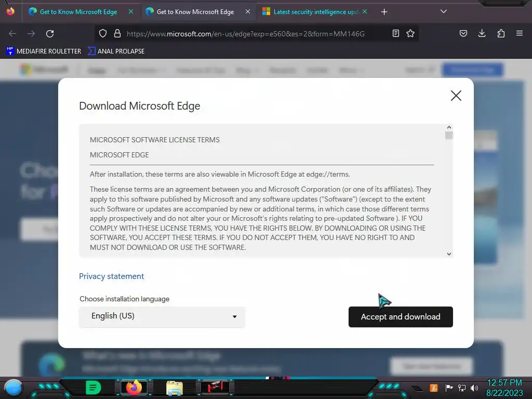Expand the list all tabs chevron
Viewport: 532px width, 399px height.
pyautogui.click(x=444, y=11)
